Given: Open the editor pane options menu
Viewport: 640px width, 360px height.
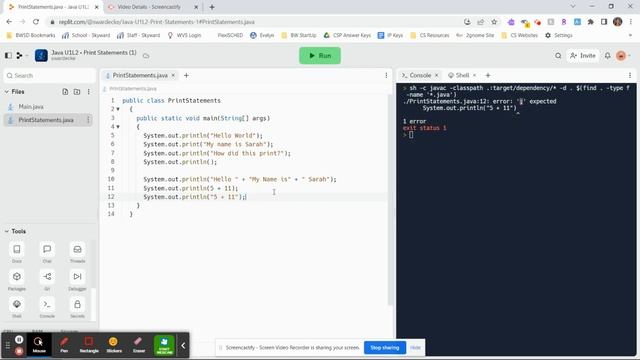Looking at the screenshot, I should [386, 76].
